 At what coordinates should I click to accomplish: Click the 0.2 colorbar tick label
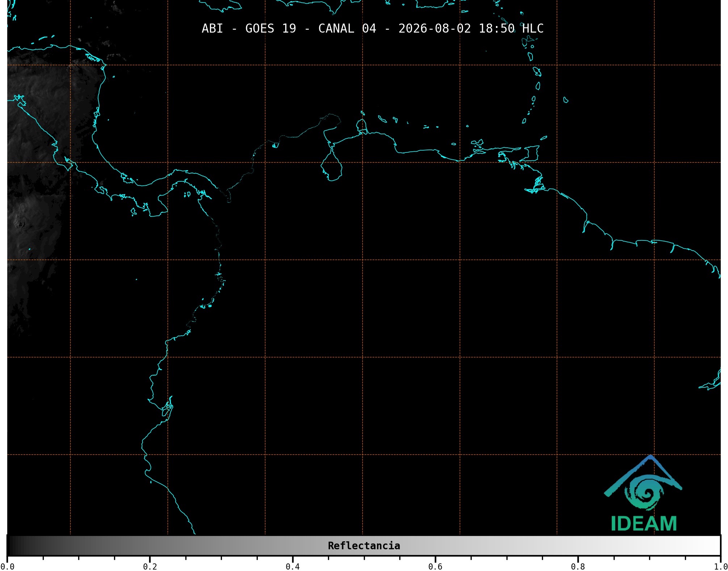[x=150, y=567]
